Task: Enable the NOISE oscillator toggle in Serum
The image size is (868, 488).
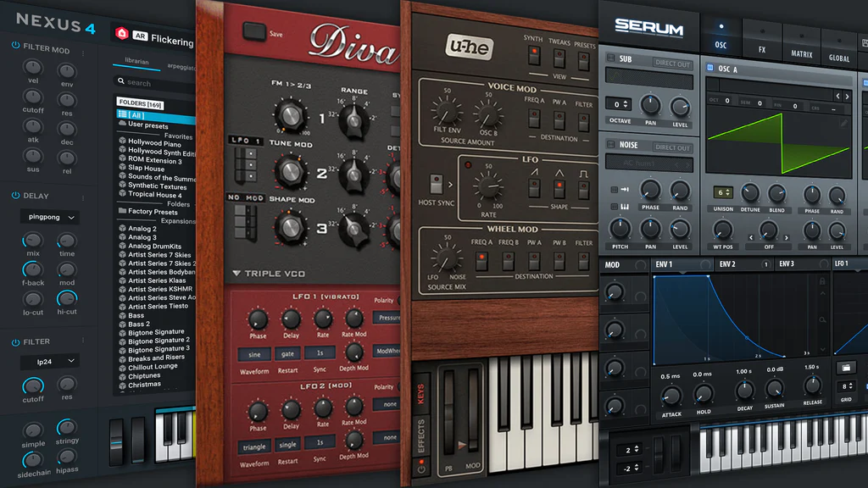Action: 610,145
